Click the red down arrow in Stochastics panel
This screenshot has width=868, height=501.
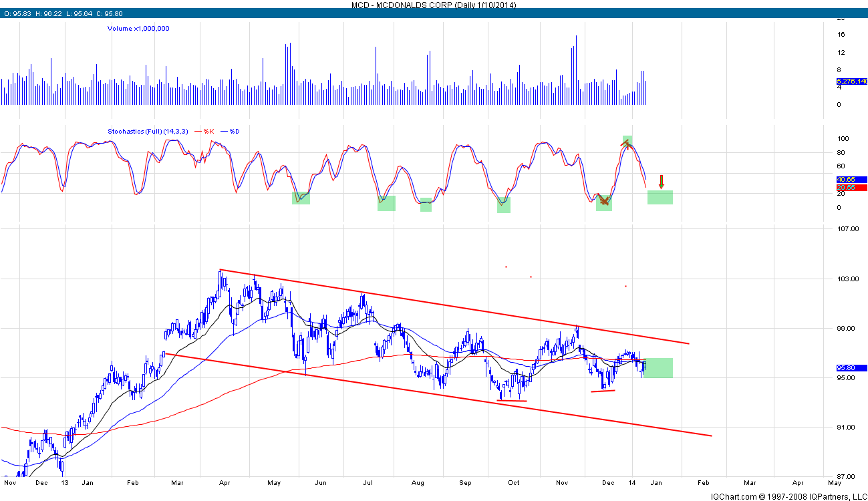(x=662, y=181)
